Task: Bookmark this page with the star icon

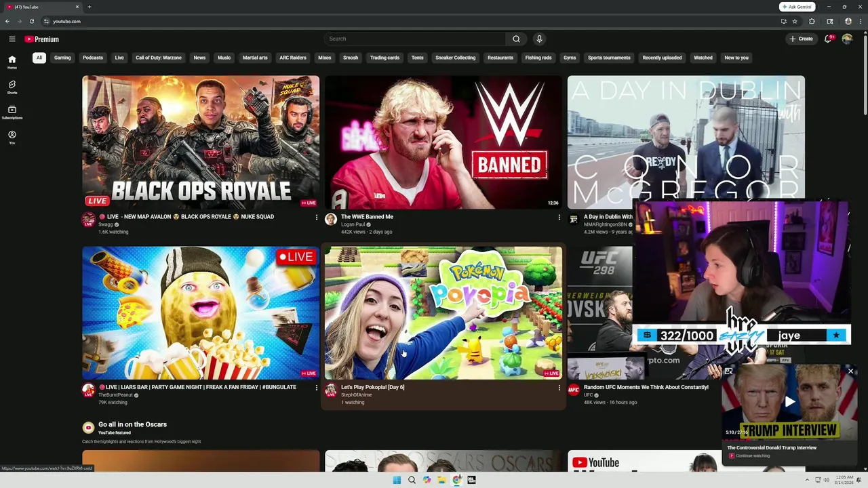Action: pos(795,21)
